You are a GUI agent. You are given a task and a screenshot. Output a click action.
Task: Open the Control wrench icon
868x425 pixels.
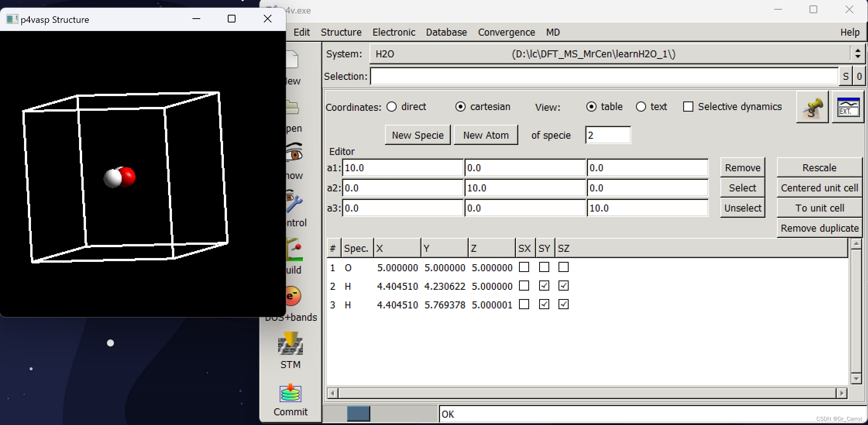pyautogui.click(x=294, y=201)
